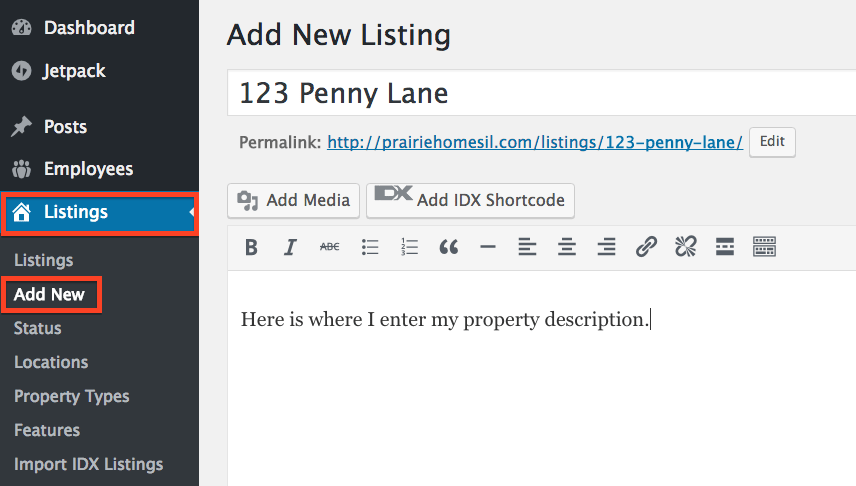
Task: Remove link with the unlink icon
Action: click(686, 247)
